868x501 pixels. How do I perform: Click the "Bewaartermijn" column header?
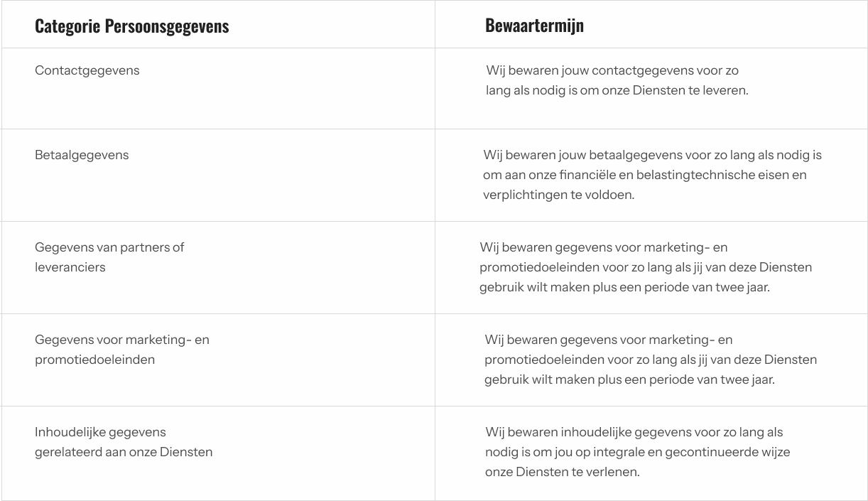(534, 26)
